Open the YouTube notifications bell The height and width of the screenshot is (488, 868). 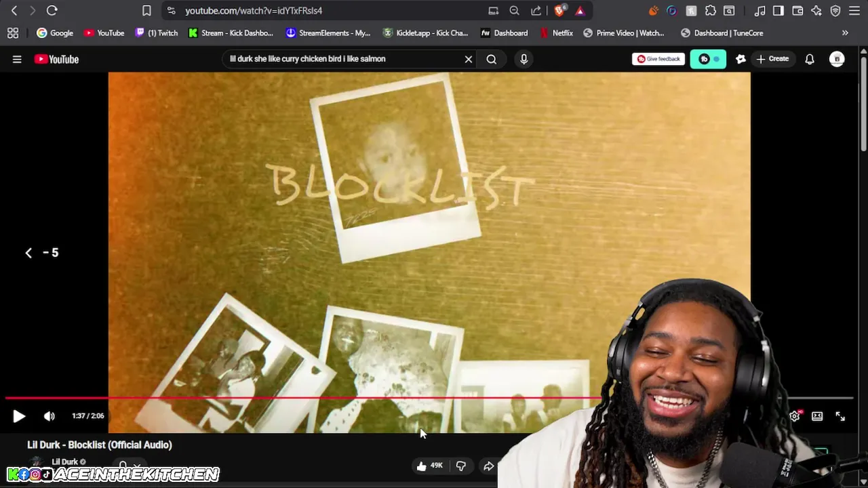click(x=810, y=60)
